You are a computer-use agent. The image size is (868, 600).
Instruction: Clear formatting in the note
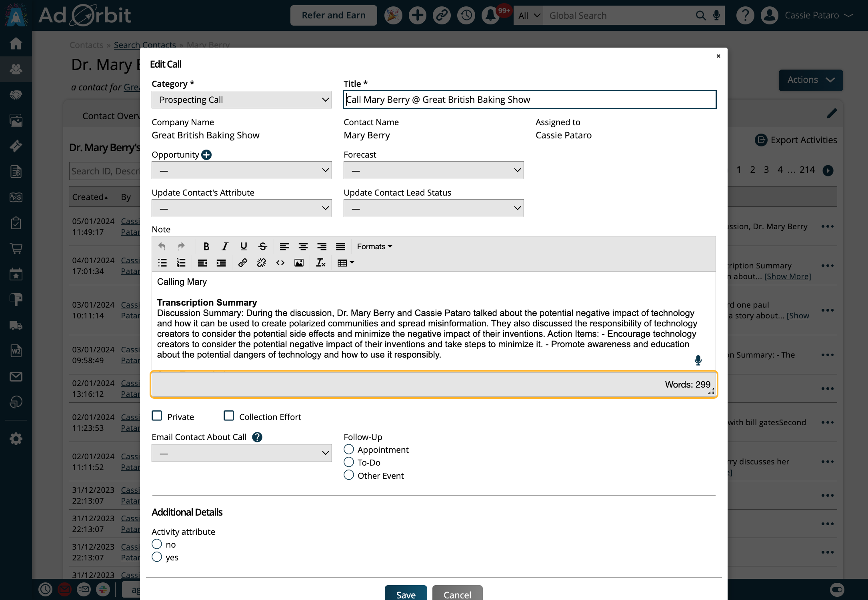click(x=321, y=263)
